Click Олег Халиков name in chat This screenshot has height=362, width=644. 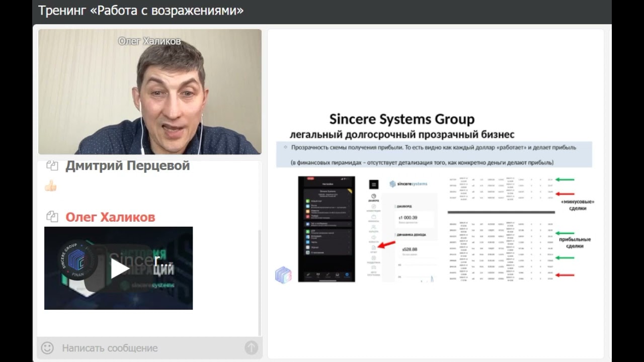coord(110,217)
